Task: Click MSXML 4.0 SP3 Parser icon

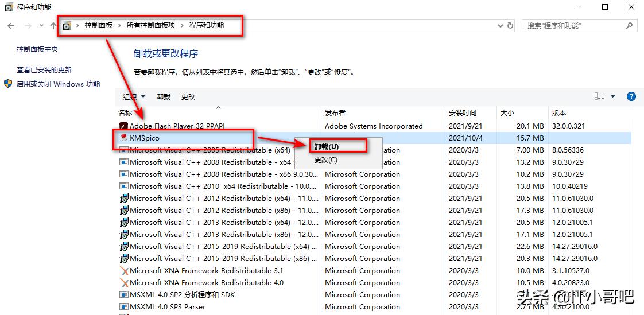Action: (123, 307)
